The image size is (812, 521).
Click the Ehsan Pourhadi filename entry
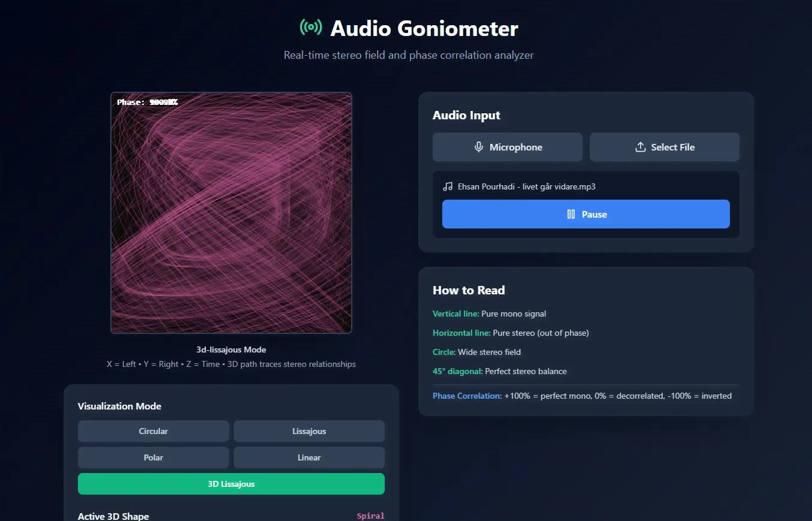click(526, 186)
